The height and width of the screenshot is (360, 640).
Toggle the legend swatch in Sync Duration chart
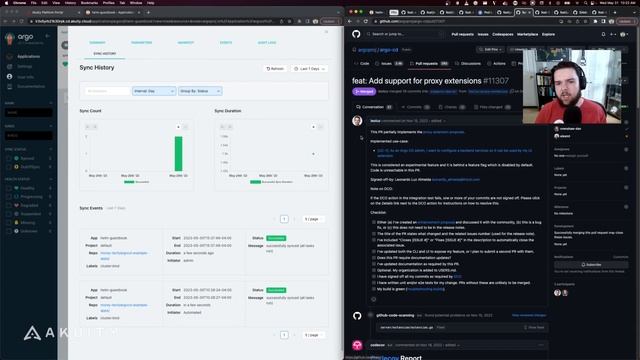tap(256, 182)
